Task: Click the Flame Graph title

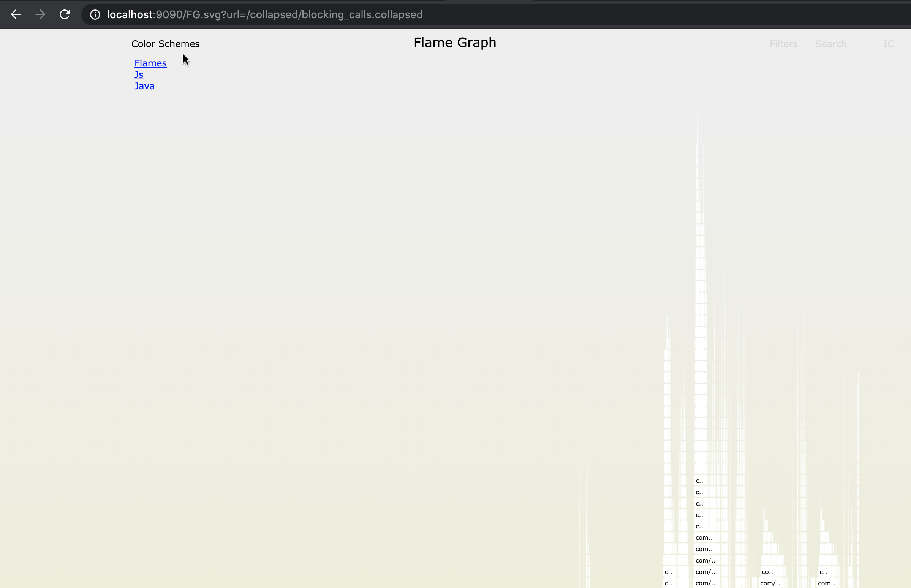Action: (455, 43)
